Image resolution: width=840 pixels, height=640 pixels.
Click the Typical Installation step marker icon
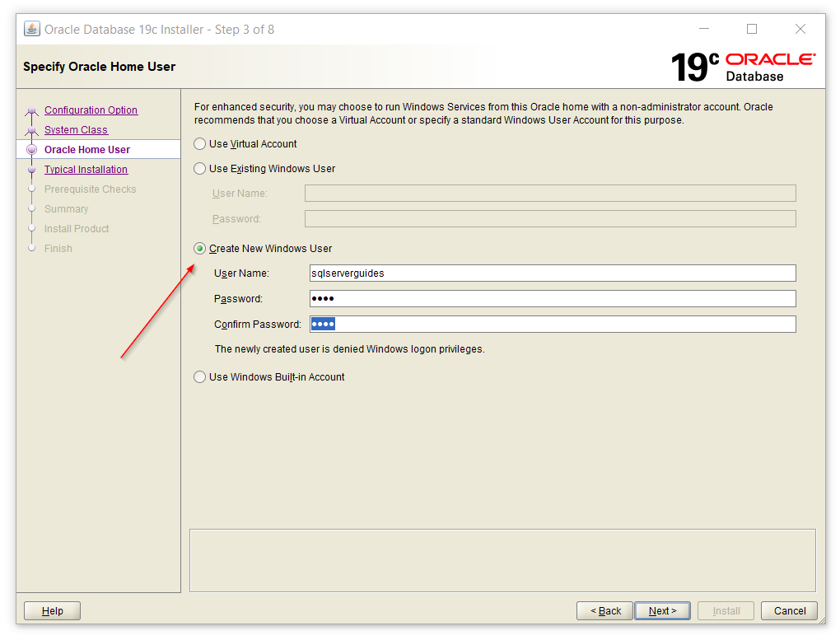pos(32,170)
